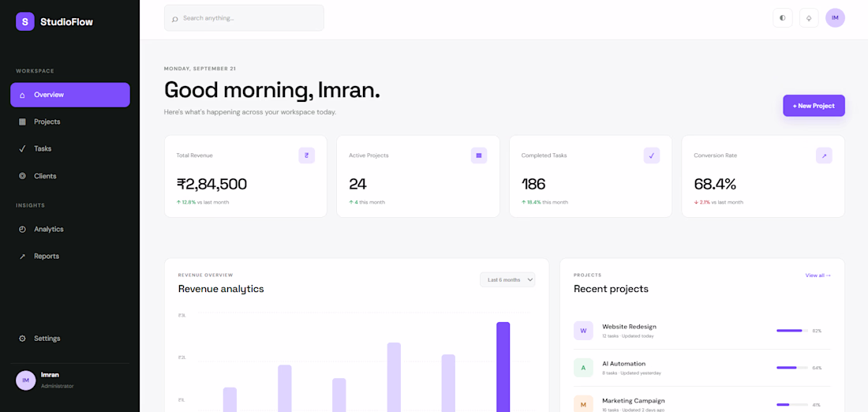868x412 pixels.
Task: Click the 24 active projects value
Action: [x=357, y=185]
